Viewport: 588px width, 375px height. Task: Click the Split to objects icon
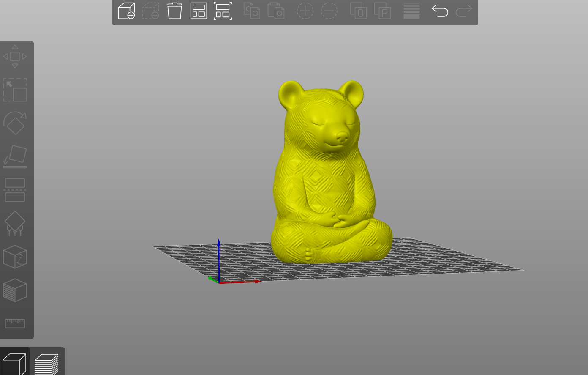point(358,11)
